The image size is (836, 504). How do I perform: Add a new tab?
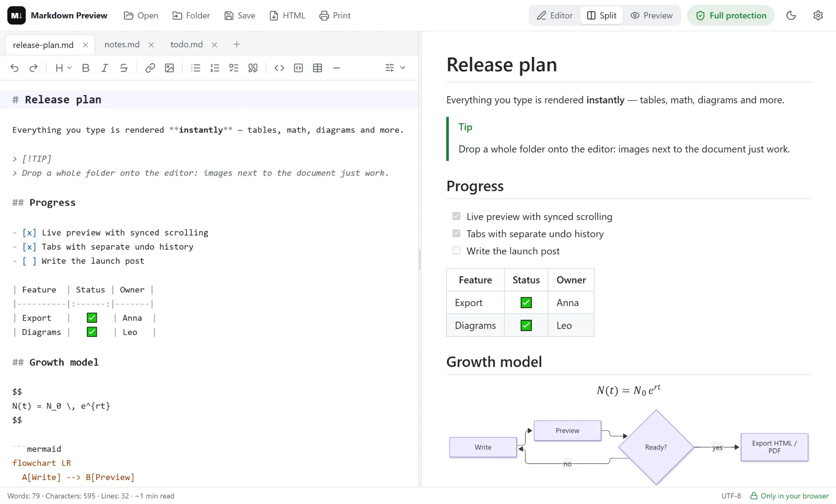(237, 44)
